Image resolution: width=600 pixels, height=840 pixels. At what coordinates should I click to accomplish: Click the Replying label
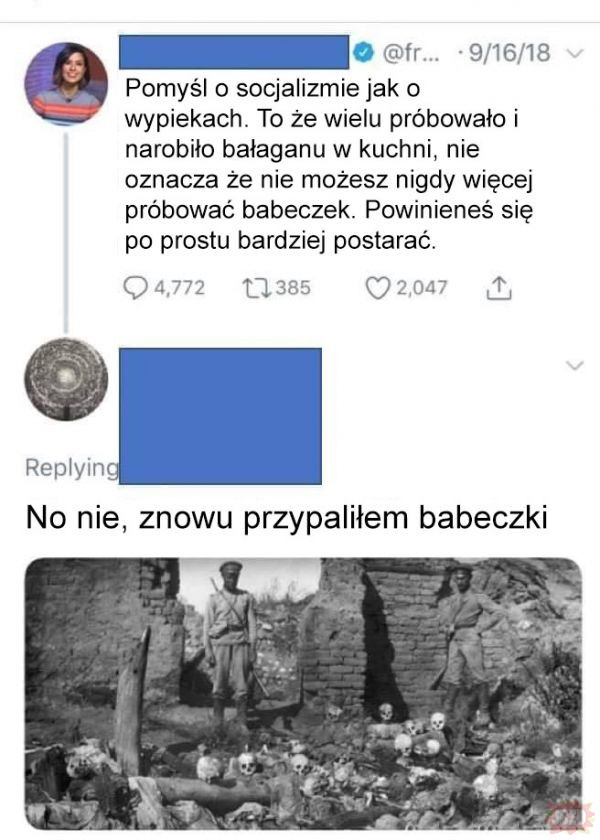point(72,468)
